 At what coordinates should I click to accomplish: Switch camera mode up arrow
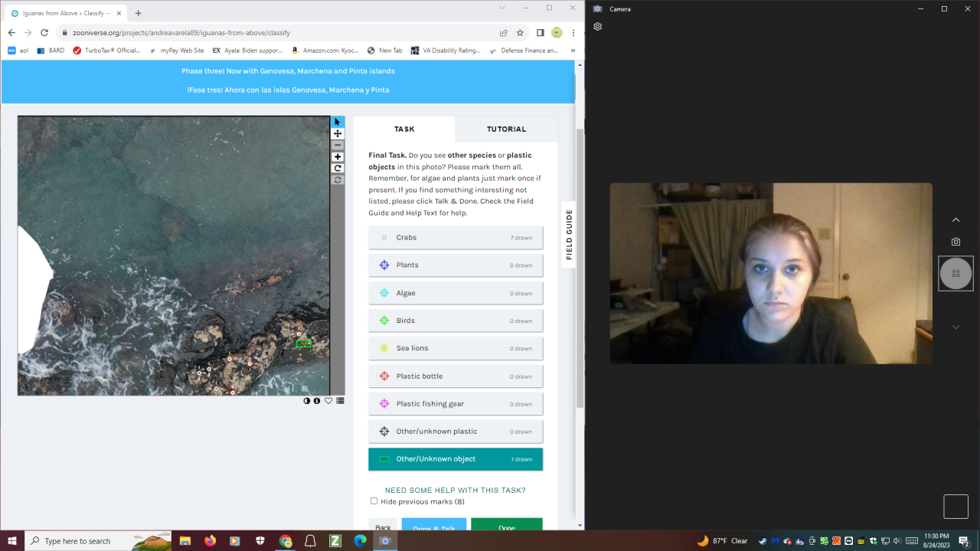coord(955,220)
